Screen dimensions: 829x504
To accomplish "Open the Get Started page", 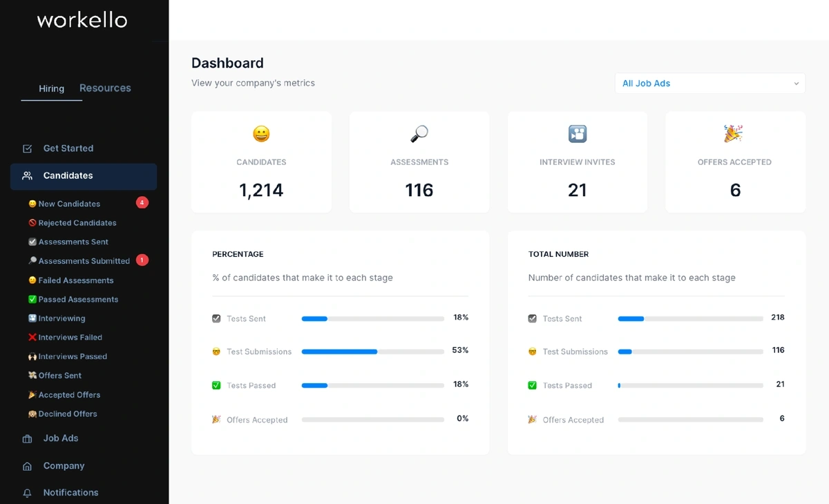I will [x=68, y=148].
